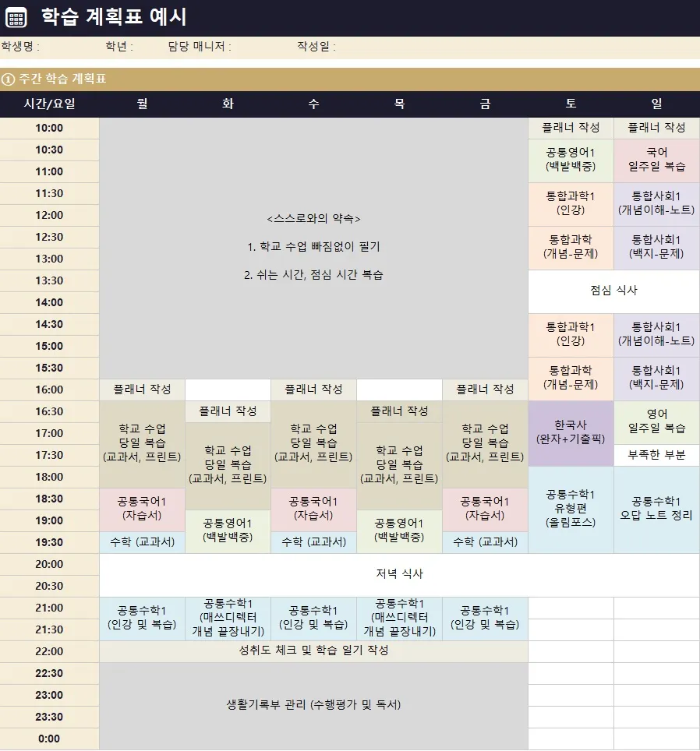The image size is (700, 751).
Task: Select the title 학습 계획표 예시
Action: click(x=114, y=17)
